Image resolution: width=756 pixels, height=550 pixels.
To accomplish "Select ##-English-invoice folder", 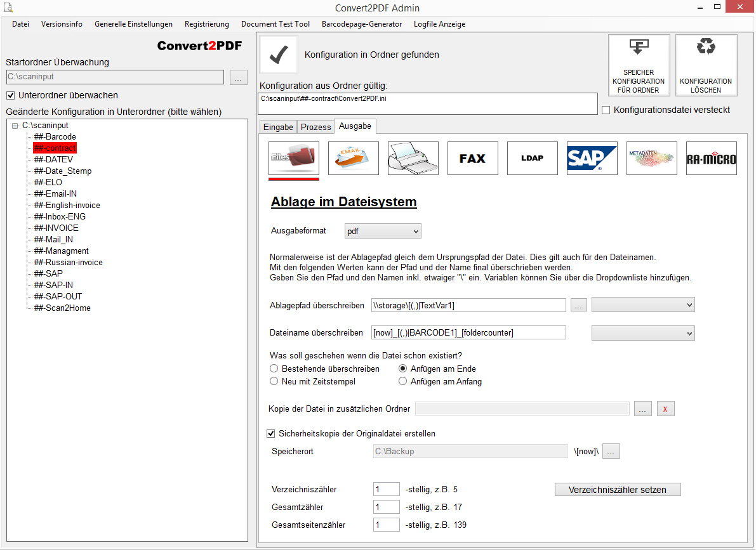I will click(67, 206).
